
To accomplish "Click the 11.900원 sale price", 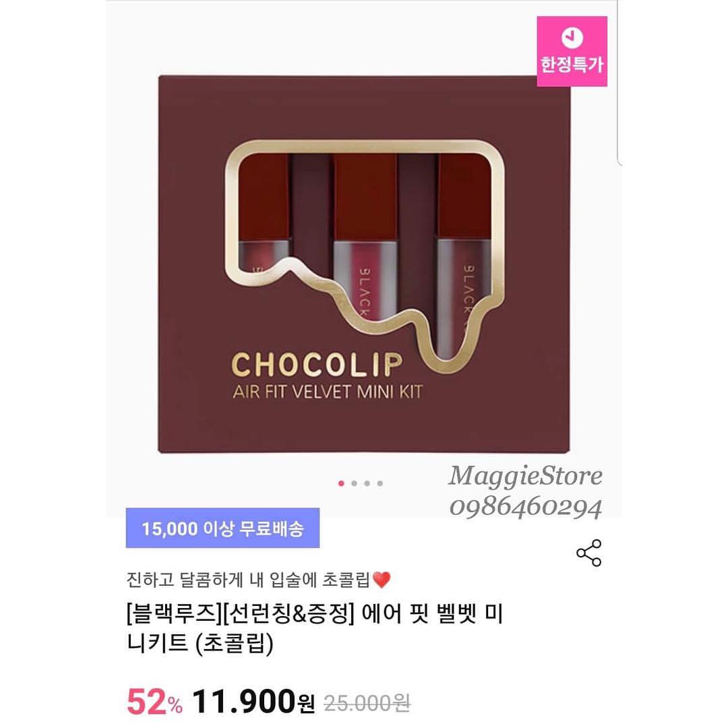I will (253, 701).
